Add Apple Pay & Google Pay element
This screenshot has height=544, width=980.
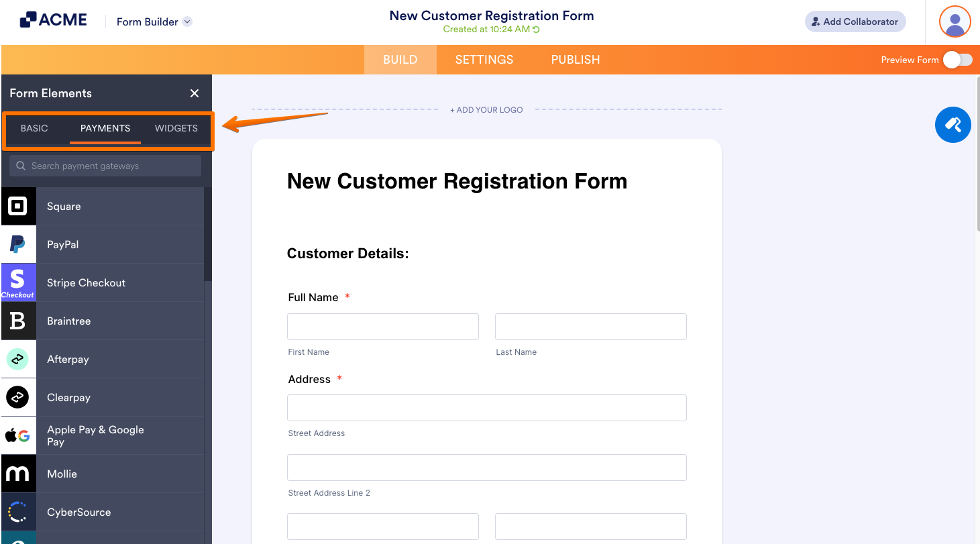[18, 435]
